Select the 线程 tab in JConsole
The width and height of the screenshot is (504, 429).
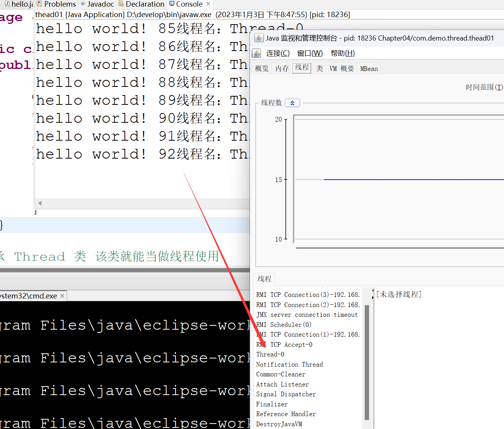coord(302,68)
